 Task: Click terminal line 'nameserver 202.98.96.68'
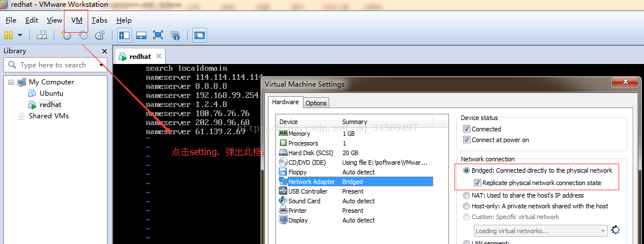coord(197,123)
